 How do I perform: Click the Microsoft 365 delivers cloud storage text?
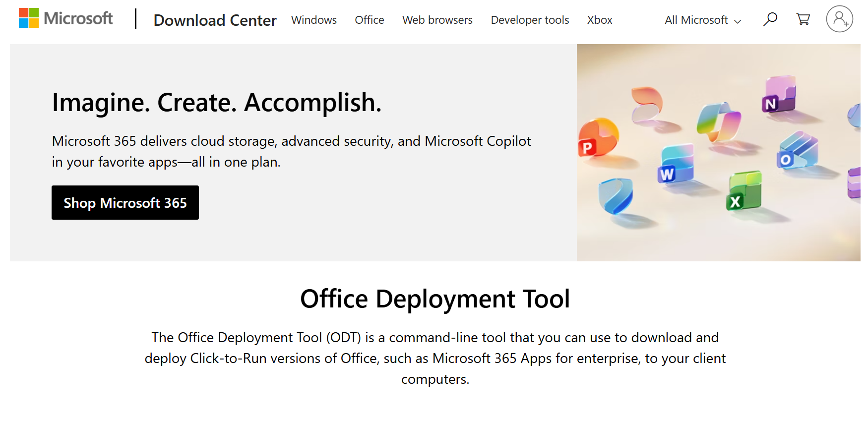pos(291,151)
